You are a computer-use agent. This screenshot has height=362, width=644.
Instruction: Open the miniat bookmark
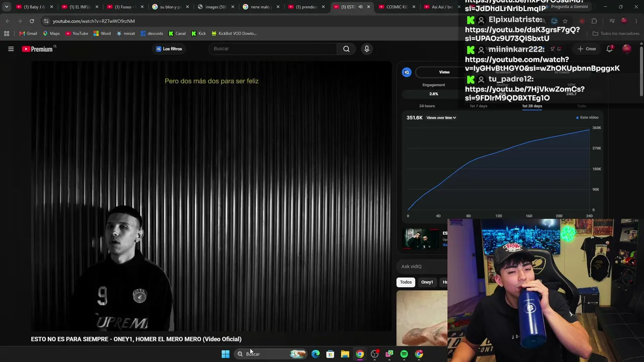pos(126,34)
